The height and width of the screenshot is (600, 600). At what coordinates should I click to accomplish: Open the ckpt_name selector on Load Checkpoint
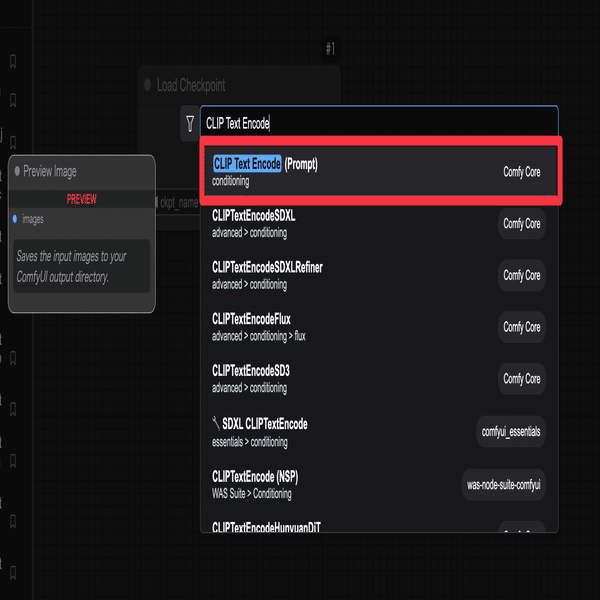click(x=178, y=202)
